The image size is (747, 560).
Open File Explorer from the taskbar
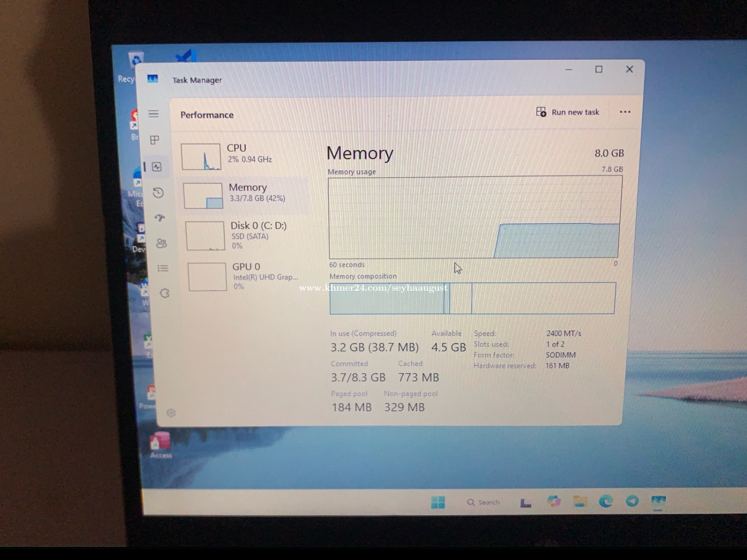click(x=580, y=501)
